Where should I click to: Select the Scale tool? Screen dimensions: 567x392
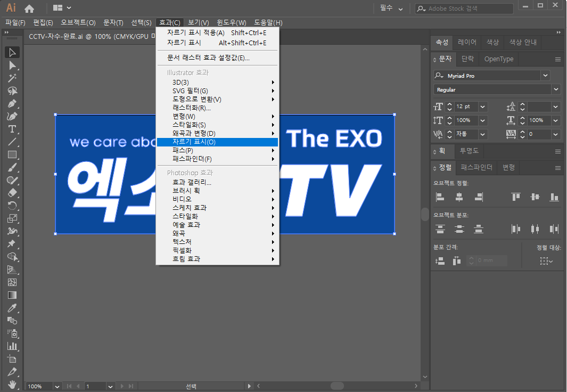[12, 218]
